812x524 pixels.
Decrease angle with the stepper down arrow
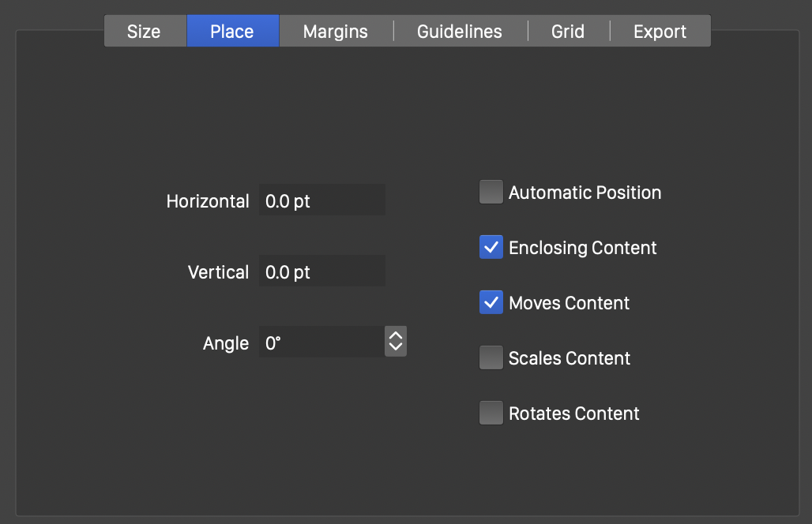(396, 348)
